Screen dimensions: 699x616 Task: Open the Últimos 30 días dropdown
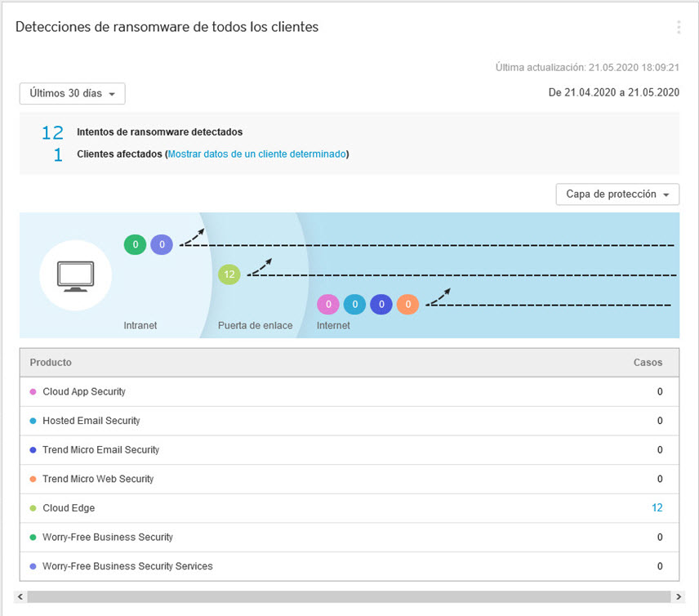pos(73,94)
